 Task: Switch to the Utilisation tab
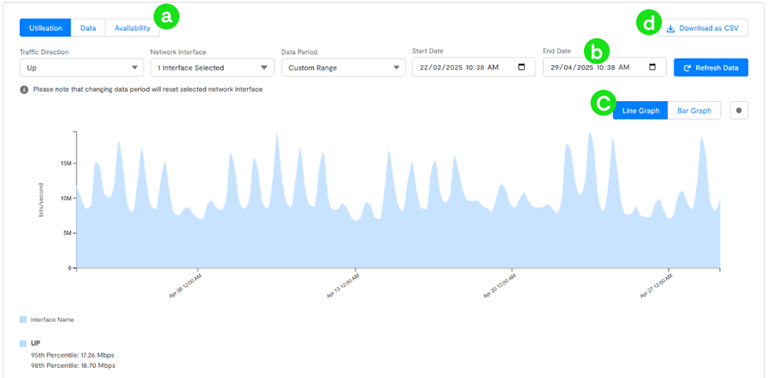(46, 28)
